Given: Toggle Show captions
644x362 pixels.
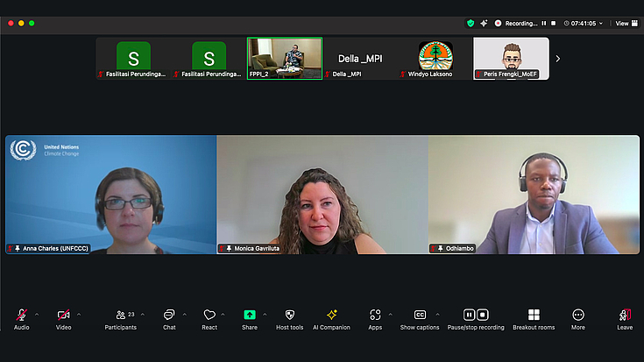Looking at the screenshot, I should pyautogui.click(x=420, y=316).
